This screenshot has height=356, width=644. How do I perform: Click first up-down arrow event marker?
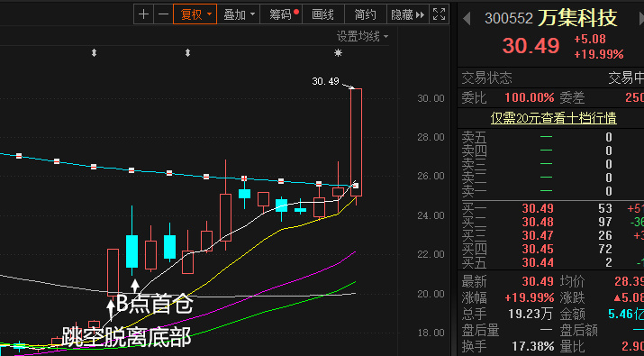94,52
